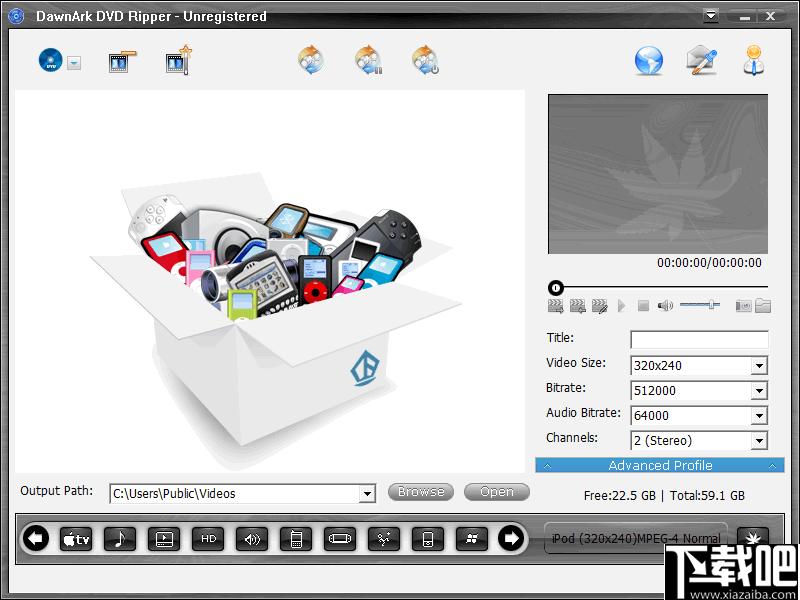Select the Apple TV profile category

point(76,539)
